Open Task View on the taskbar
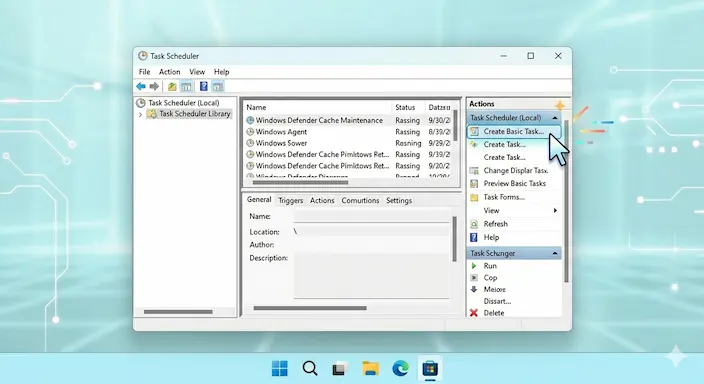The height and width of the screenshot is (384, 704). click(340, 369)
